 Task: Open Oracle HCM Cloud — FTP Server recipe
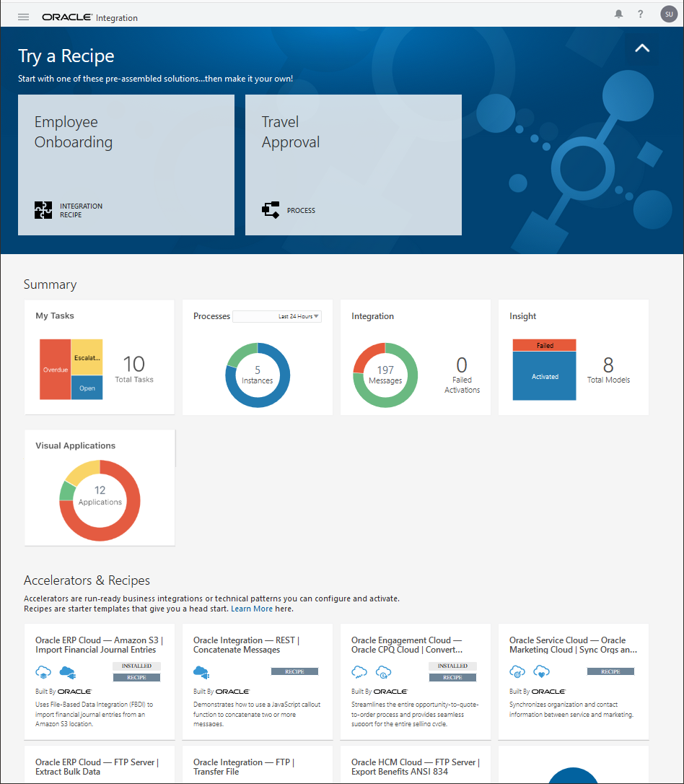point(415,765)
